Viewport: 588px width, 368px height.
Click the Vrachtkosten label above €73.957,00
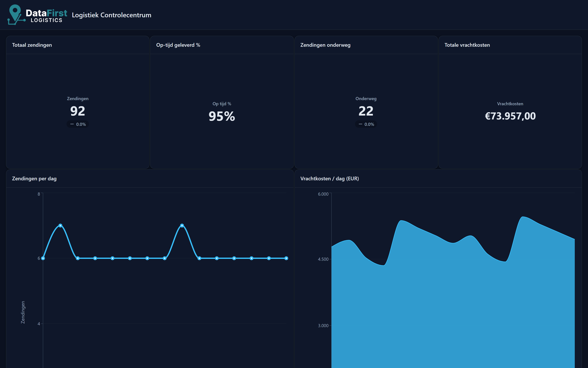pos(510,104)
